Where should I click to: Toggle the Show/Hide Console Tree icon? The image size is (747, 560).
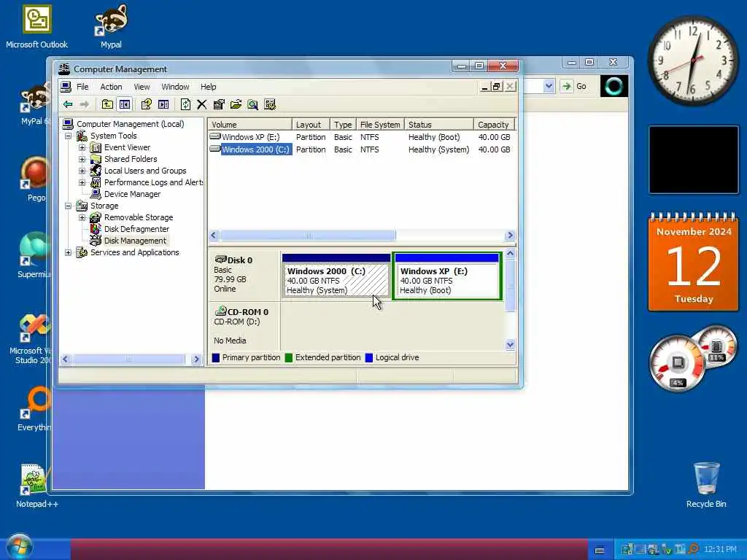[125, 104]
